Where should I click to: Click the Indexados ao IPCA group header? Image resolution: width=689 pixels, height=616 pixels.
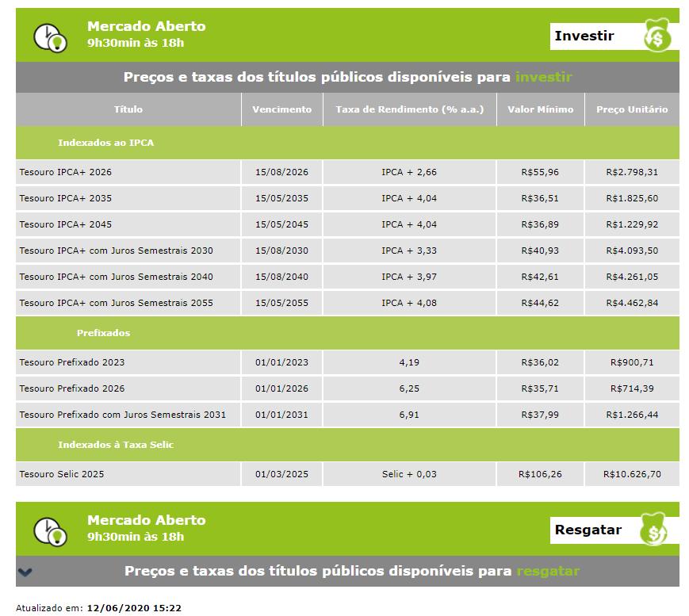pos(105,143)
